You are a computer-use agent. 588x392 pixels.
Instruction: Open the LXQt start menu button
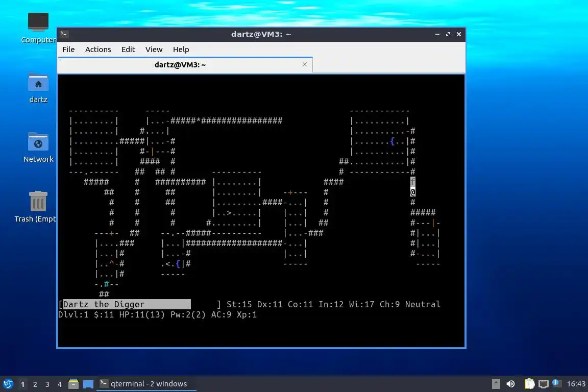click(8, 384)
